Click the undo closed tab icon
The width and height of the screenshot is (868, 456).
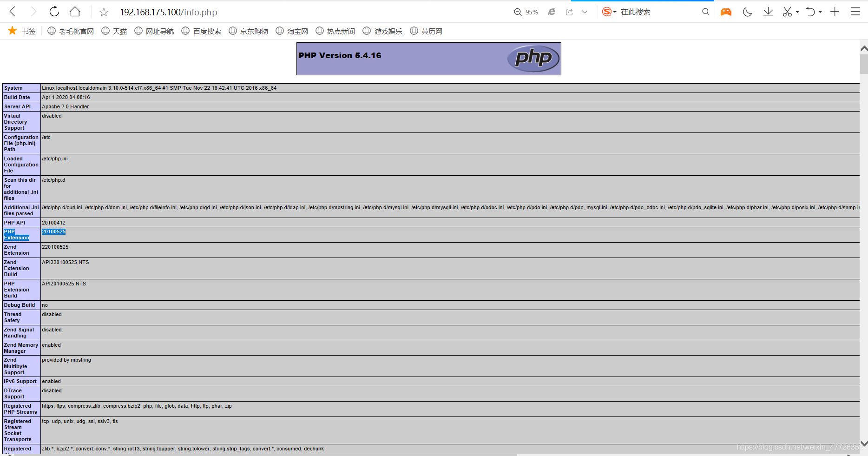(x=810, y=12)
